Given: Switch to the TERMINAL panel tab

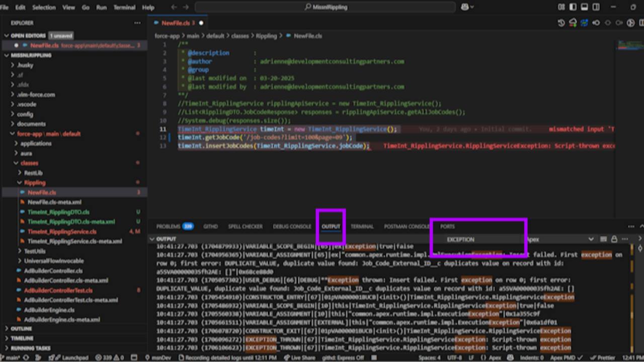Looking at the screenshot, I should 362,227.
